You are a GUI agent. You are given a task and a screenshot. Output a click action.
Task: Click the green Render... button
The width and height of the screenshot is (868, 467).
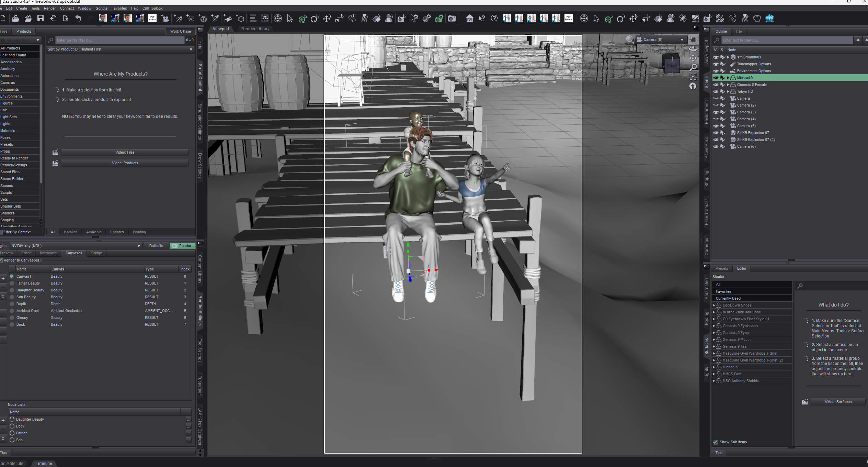pos(183,246)
